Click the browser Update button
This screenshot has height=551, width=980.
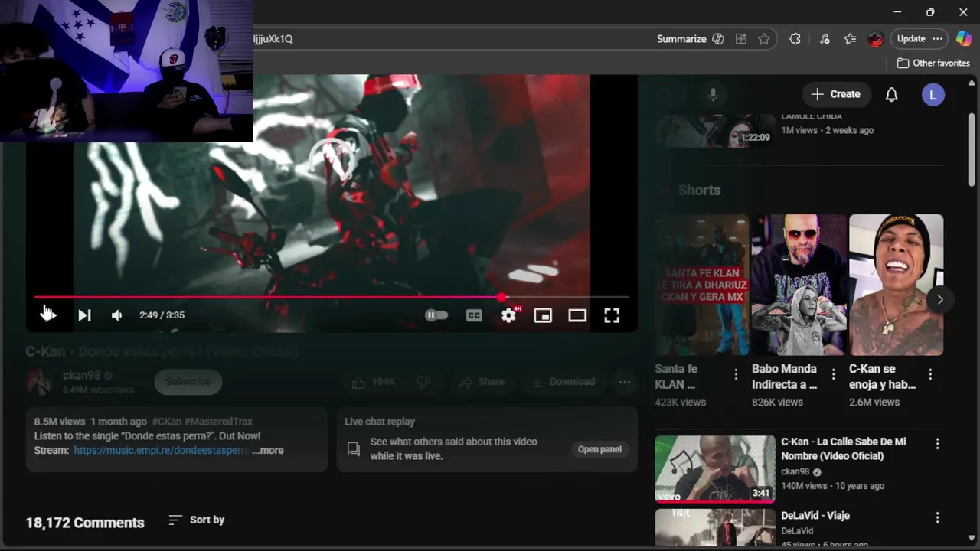click(x=911, y=39)
